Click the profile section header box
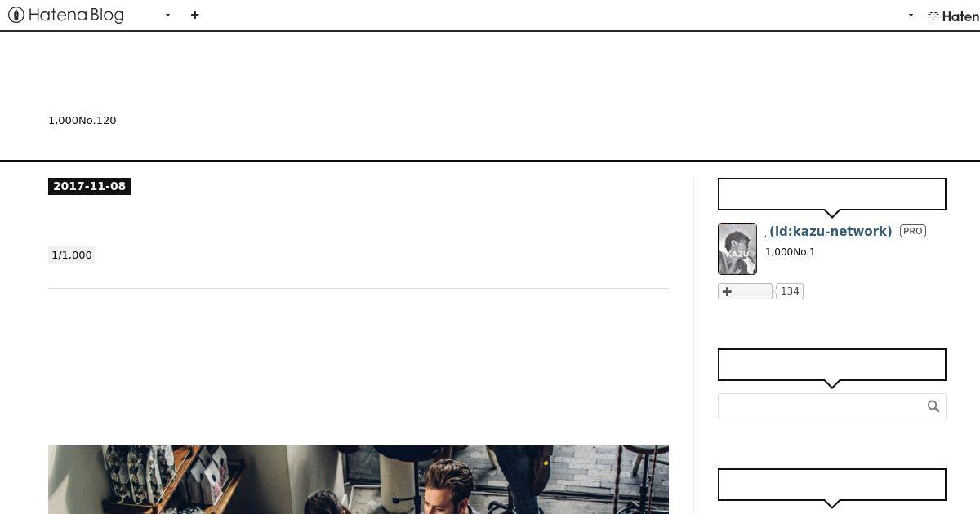 click(x=832, y=194)
